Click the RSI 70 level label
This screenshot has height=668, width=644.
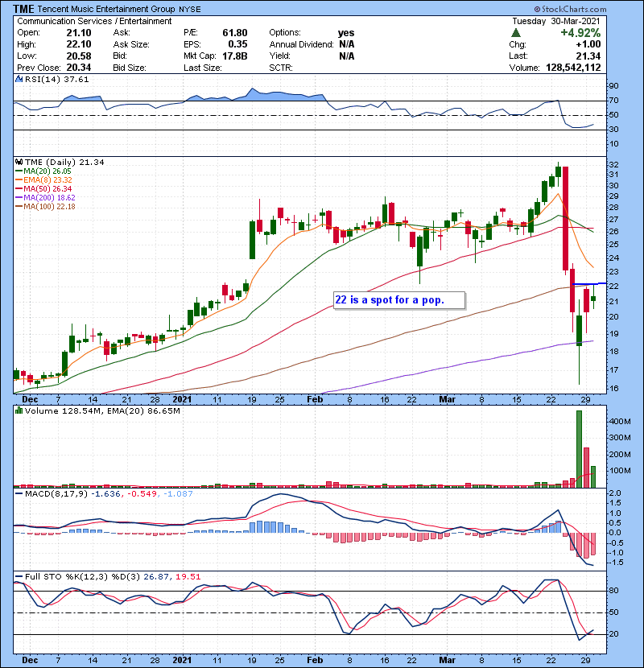tap(613, 101)
